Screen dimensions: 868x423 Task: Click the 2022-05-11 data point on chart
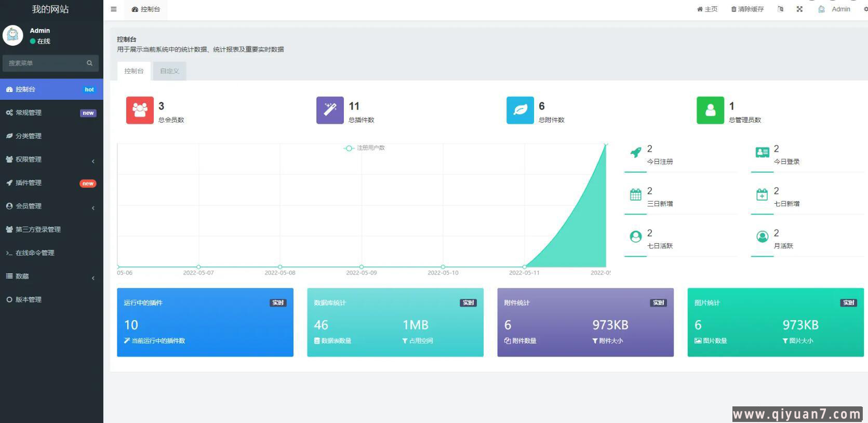coord(524,267)
